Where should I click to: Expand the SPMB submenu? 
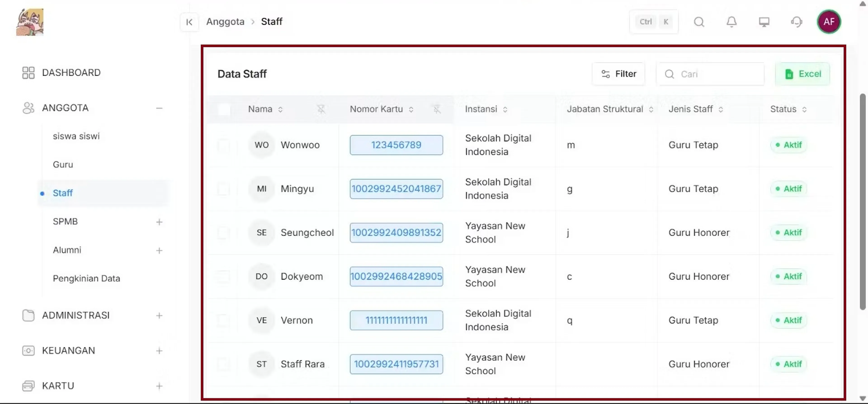tap(159, 222)
